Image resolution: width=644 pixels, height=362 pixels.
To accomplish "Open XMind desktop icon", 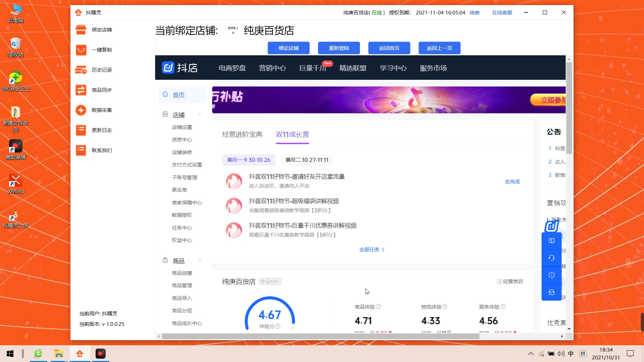I will [15, 184].
